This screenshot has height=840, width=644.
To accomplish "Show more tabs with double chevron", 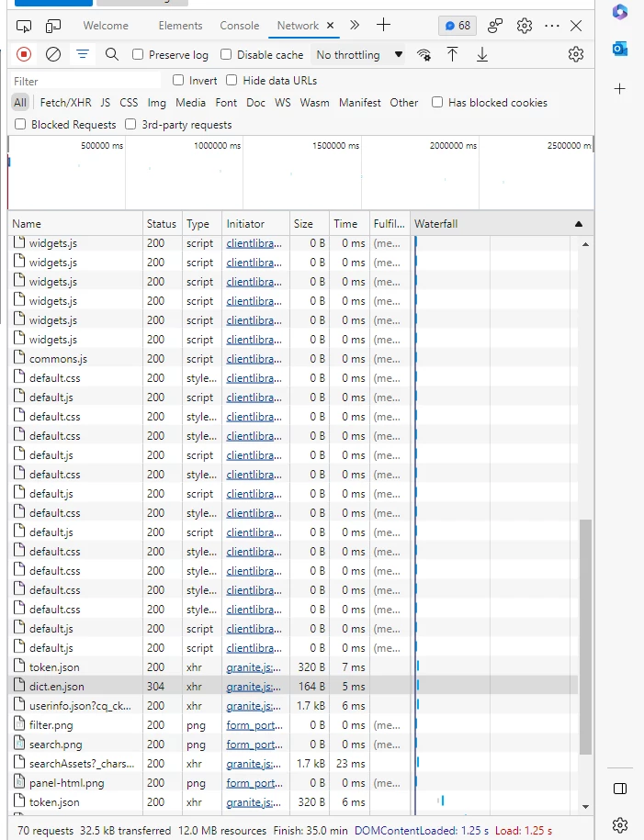I will pos(355,25).
